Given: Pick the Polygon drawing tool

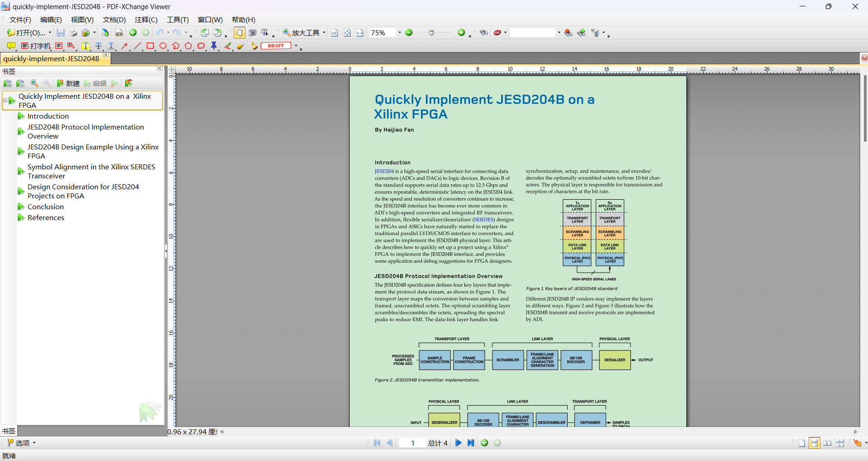Looking at the screenshot, I should (188, 46).
